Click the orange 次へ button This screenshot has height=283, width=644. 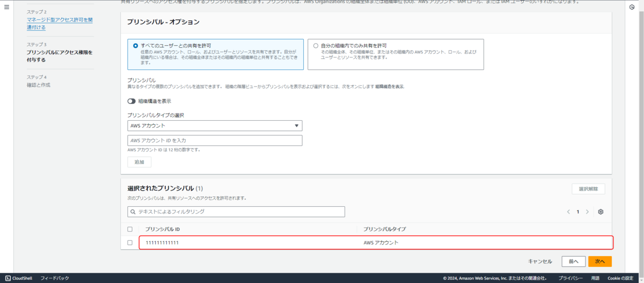point(600,262)
